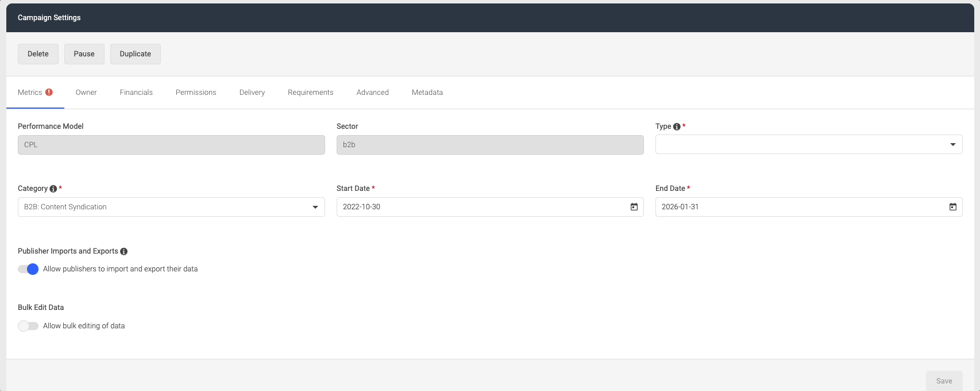Click the 'Campaign Settings' header title
This screenshot has height=391, width=980.
pyautogui.click(x=49, y=18)
